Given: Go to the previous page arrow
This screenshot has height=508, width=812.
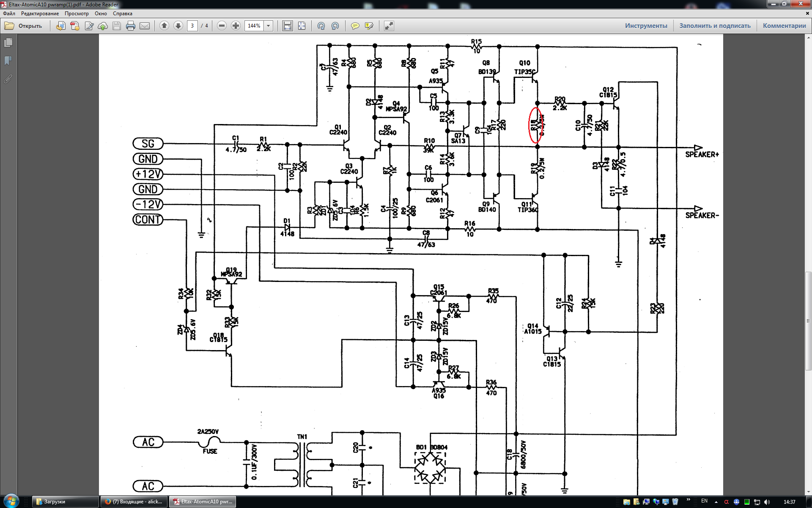Looking at the screenshot, I should (x=164, y=26).
